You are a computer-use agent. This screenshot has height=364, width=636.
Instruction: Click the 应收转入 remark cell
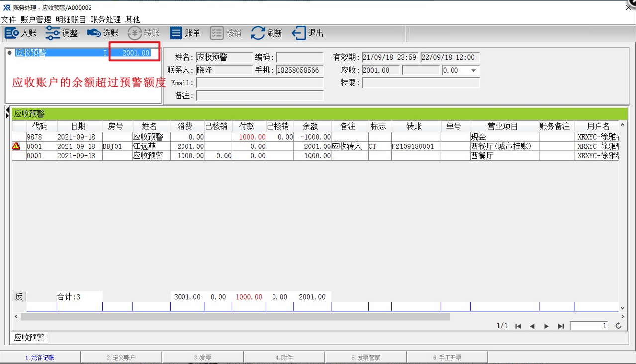350,146
